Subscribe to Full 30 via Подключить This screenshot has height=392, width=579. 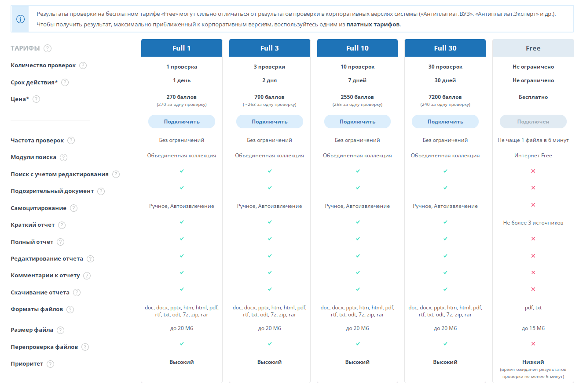click(x=445, y=122)
